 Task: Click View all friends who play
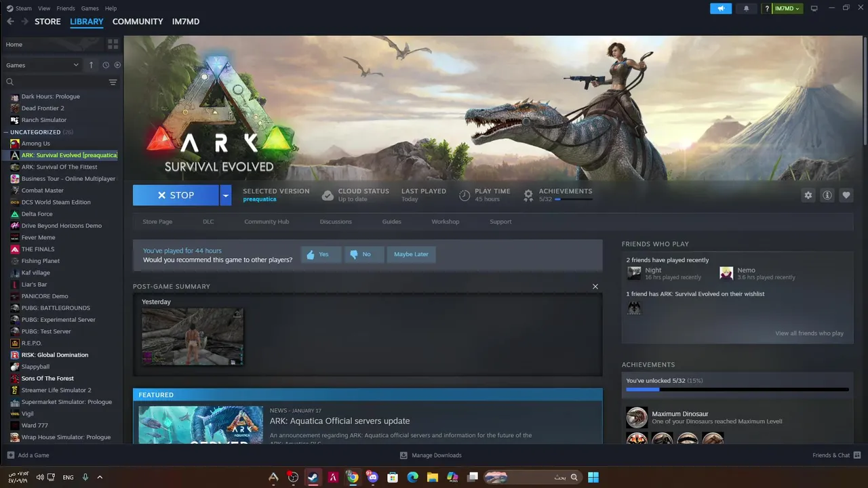(x=809, y=333)
